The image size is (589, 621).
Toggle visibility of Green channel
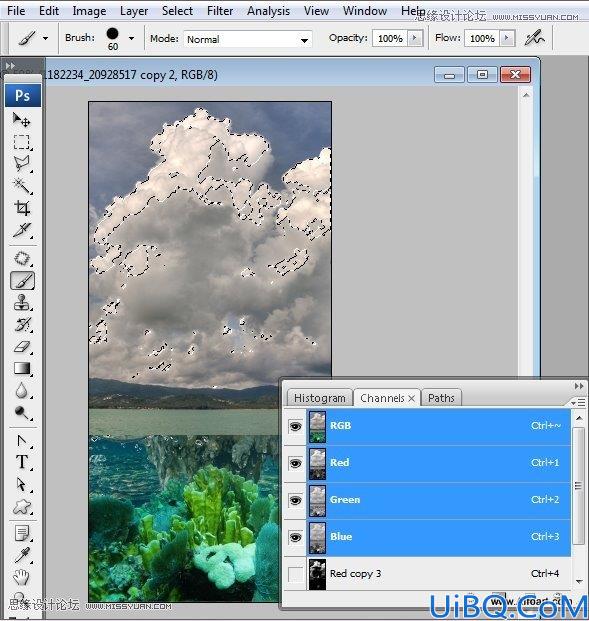[x=295, y=500]
